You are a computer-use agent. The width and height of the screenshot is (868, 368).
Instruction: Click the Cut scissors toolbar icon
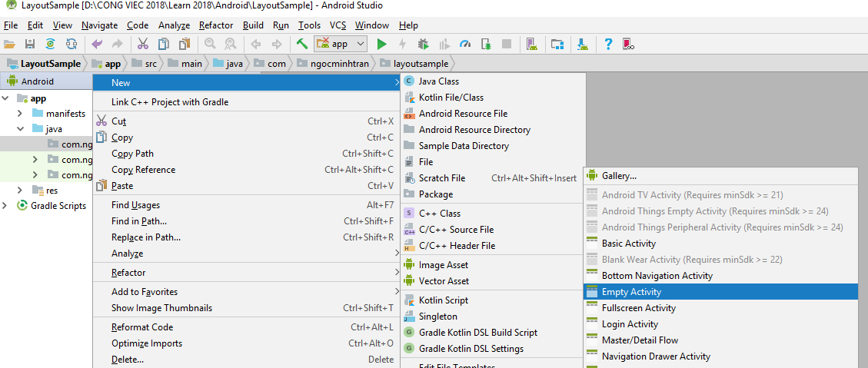(143, 45)
